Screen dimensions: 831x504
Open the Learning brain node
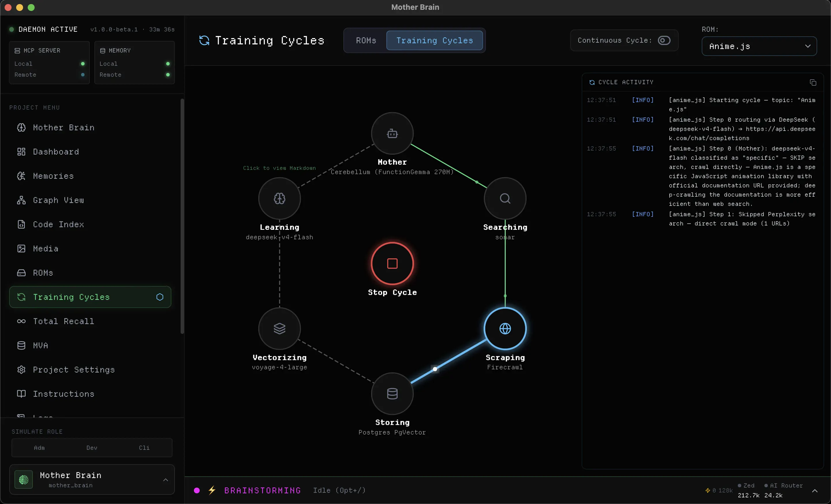280,198
